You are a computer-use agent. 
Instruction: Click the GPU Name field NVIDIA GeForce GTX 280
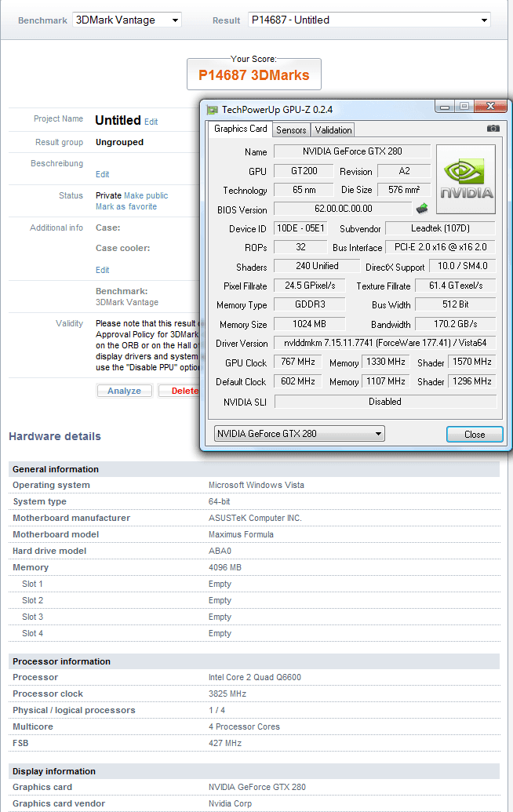(352, 151)
